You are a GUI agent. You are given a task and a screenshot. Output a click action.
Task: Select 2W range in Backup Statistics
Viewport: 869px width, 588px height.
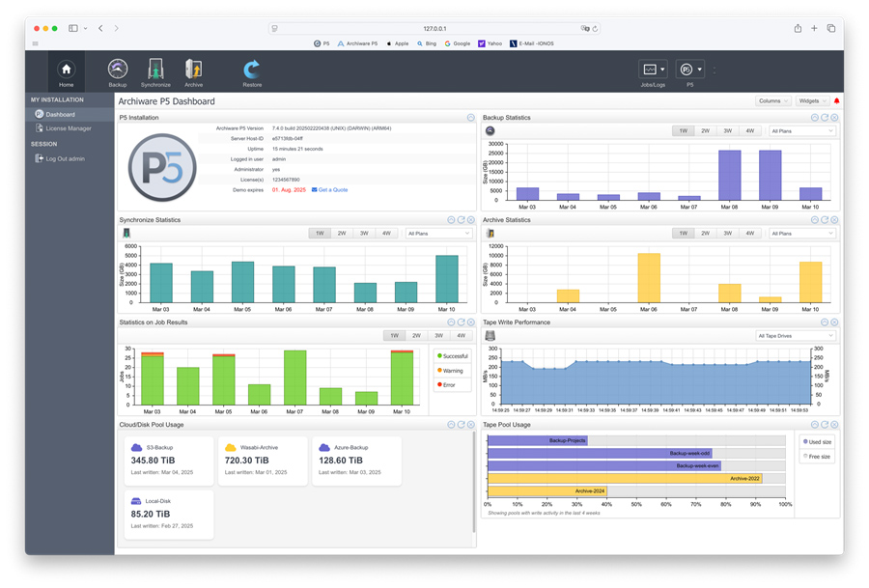click(x=705, y=131)
